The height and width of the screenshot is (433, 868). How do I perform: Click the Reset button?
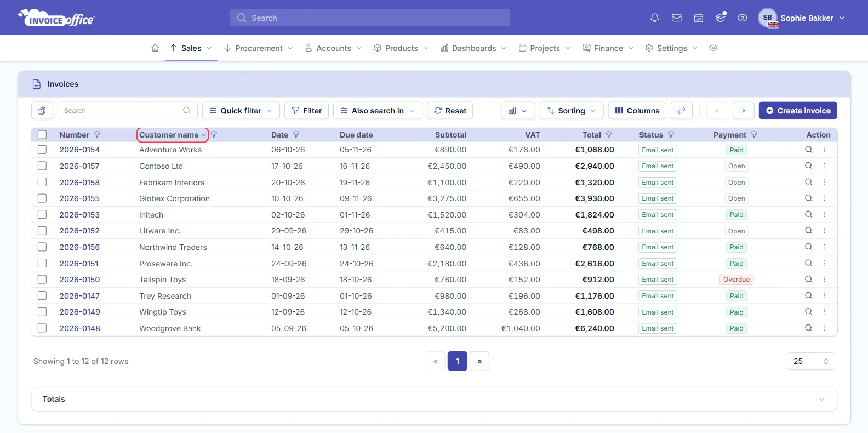click(450, 111)
